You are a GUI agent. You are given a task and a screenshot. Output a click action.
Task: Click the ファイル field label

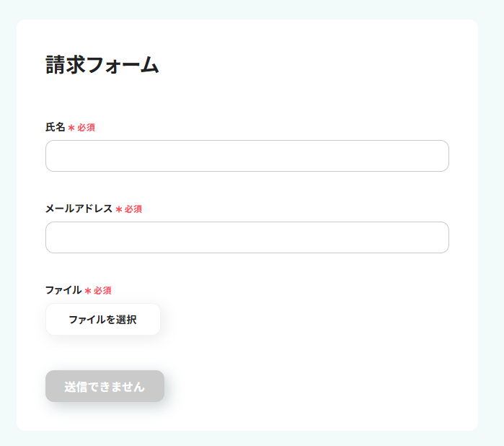(x=63, y=290)
